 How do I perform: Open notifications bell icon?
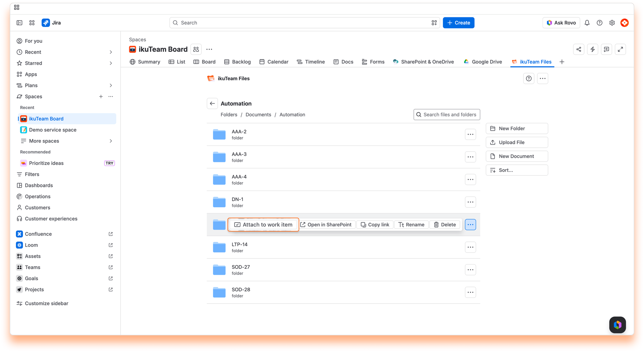(587, 23)
